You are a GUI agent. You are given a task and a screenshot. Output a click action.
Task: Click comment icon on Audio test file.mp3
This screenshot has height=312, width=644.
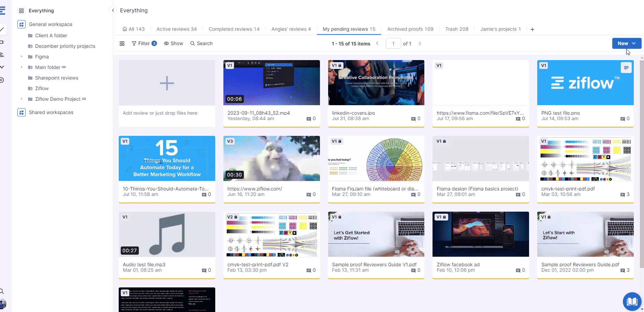[x=204, y=270]
